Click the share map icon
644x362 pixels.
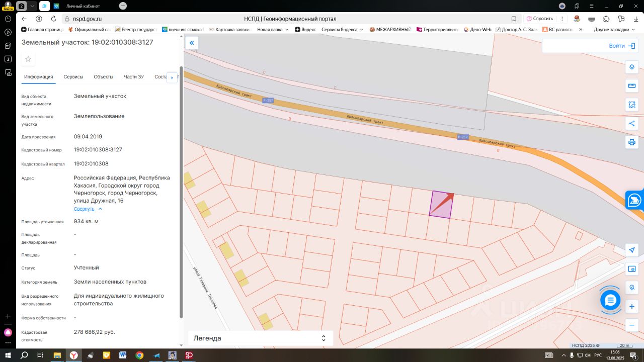pyautogui.click(x=632, y=124)
